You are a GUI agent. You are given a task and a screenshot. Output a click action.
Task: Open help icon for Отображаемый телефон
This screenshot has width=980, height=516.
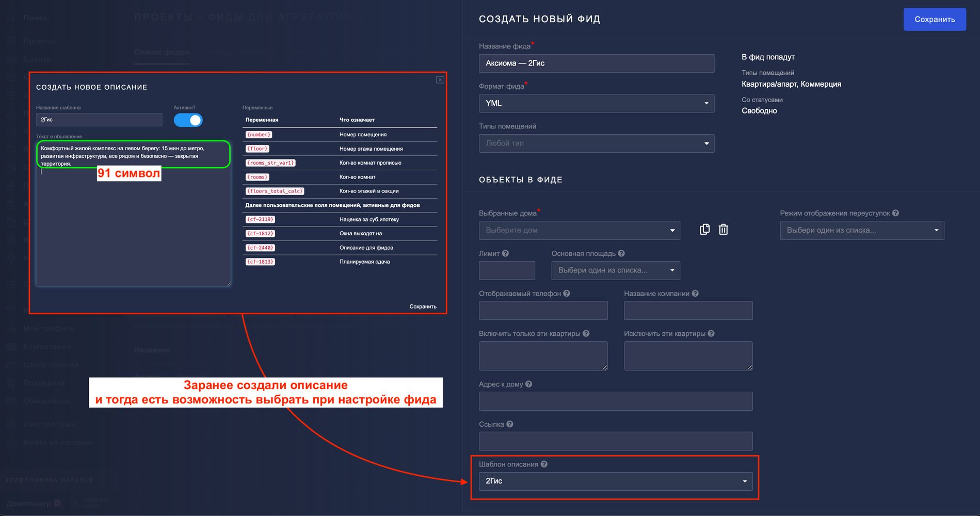point(567,294)
